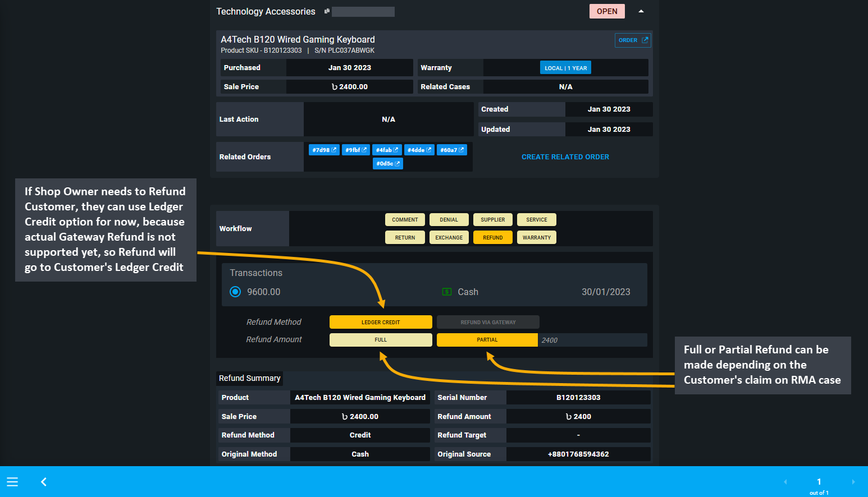This screenshot has height=497, width=868.
Task: Click CREATE RELATED ORDER link
Action: pyautogui.click(x=565, y=157)
